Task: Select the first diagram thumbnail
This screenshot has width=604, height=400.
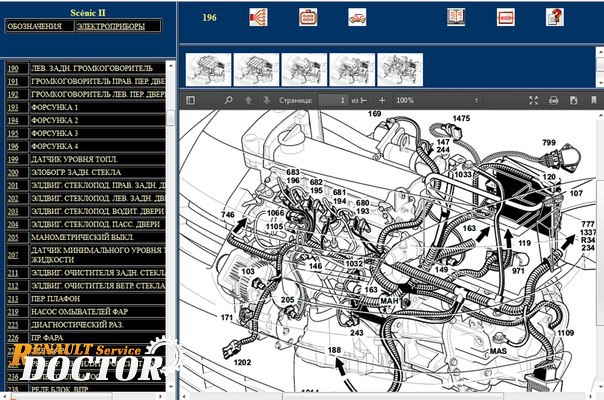Action: tap(208, 69)
